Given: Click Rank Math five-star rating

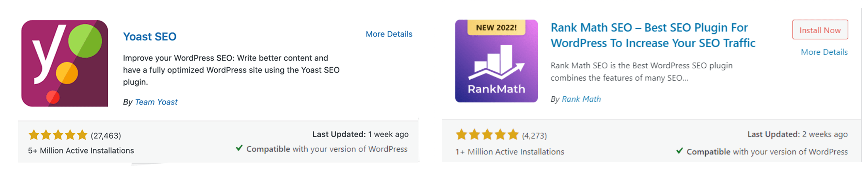Looking at the screenshot, I should [x=487, y=135].
